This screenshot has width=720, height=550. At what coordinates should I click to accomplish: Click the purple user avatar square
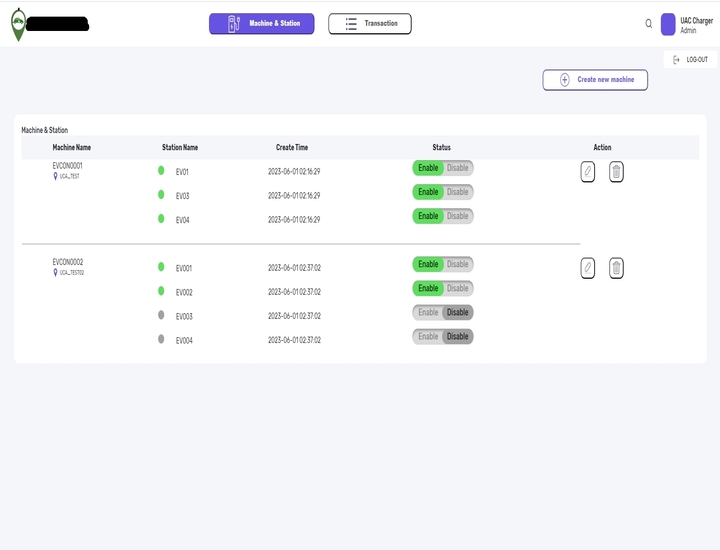click(x=668, y=25)
